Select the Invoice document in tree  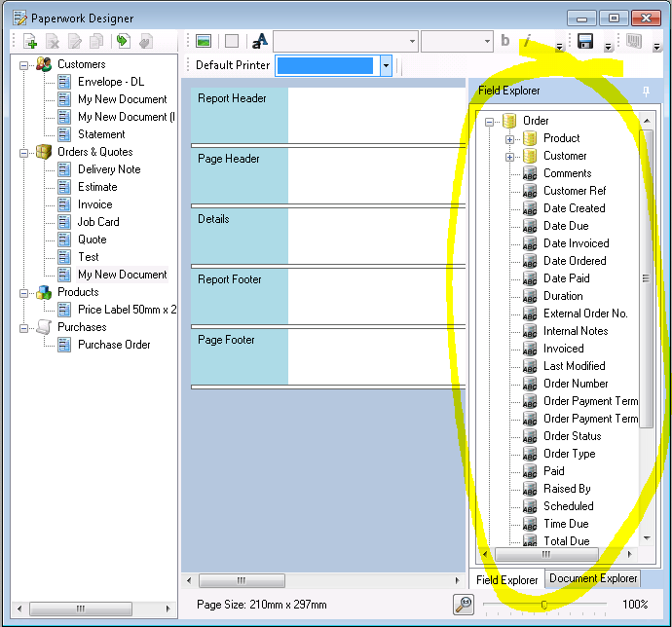pos(94,204)
